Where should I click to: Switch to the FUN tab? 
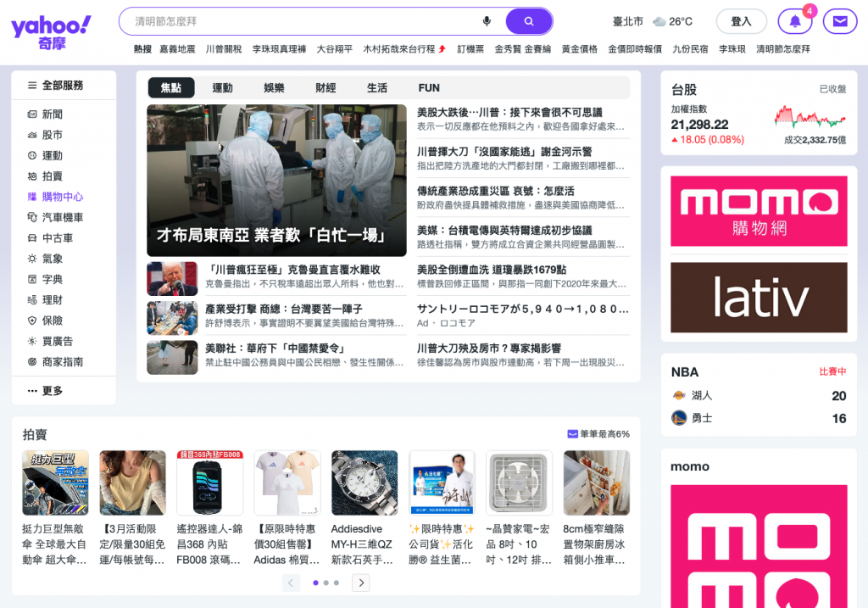point(429,87)
